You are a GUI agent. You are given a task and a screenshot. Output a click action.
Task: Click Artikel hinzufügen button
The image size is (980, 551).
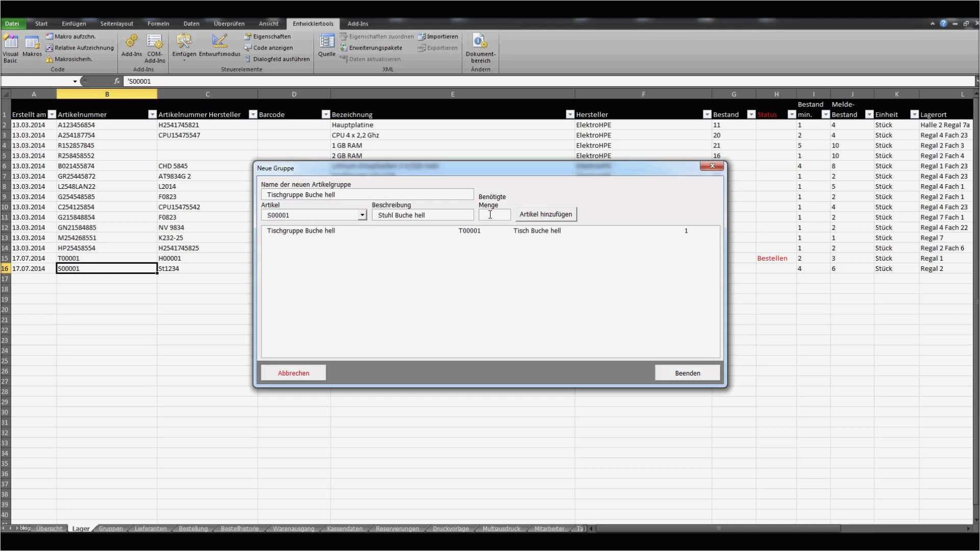(546, 215)
